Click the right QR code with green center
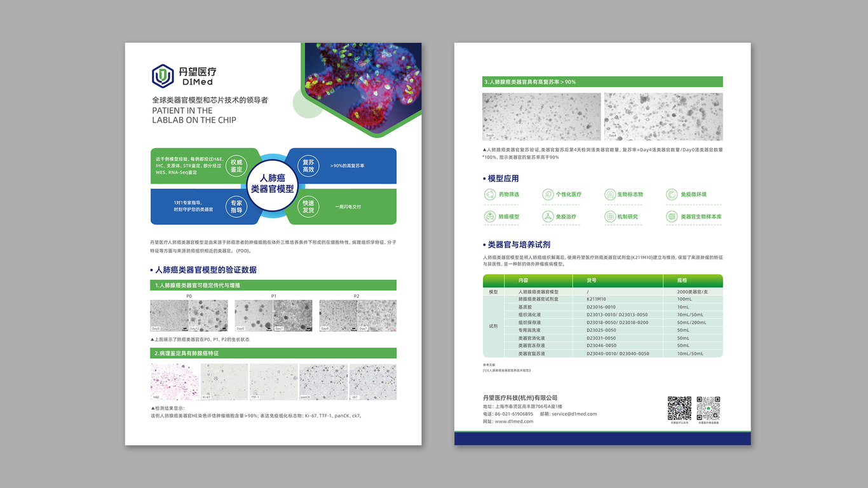Screen dimensions: 868x488 point(709,408)
